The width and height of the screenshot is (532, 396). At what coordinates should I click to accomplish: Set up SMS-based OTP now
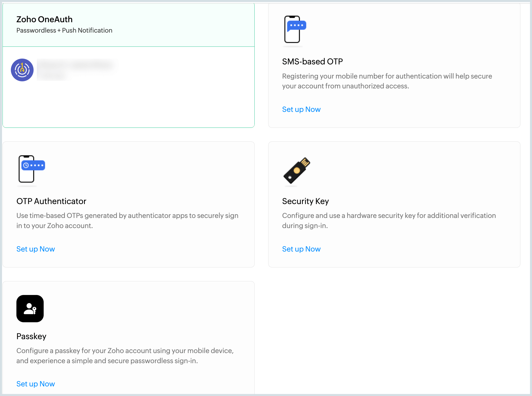pyautogui.click(x=301, y=109)
